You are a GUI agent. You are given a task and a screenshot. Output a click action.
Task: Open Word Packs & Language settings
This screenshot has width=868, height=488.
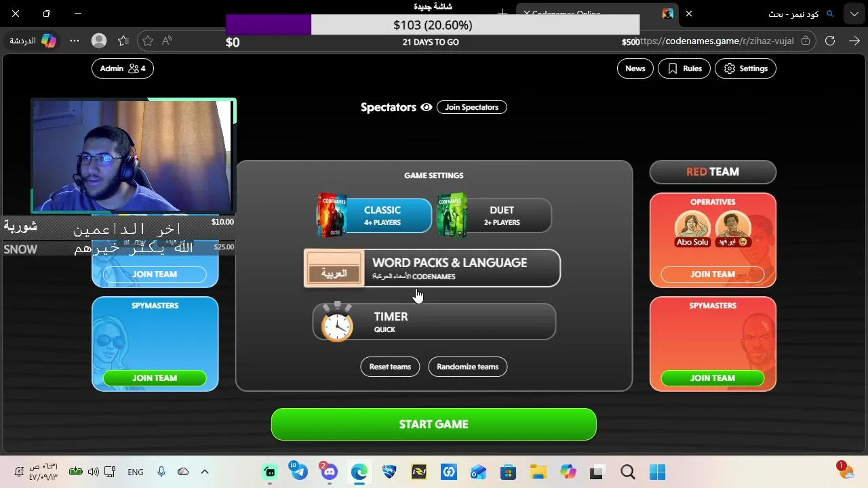432,268
